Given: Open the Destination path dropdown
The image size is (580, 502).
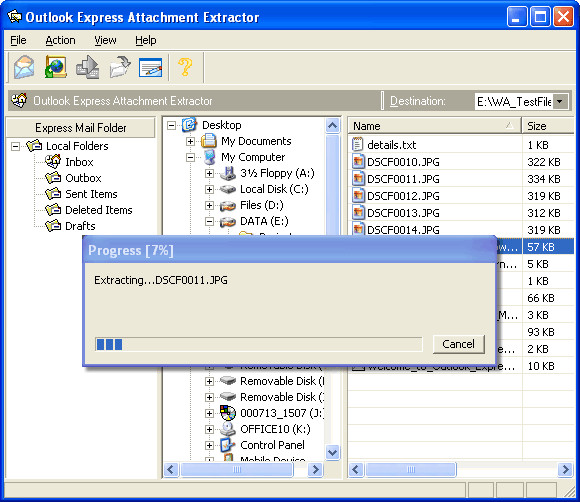Looking at the screenshot, I should click(x=560, y=101).
